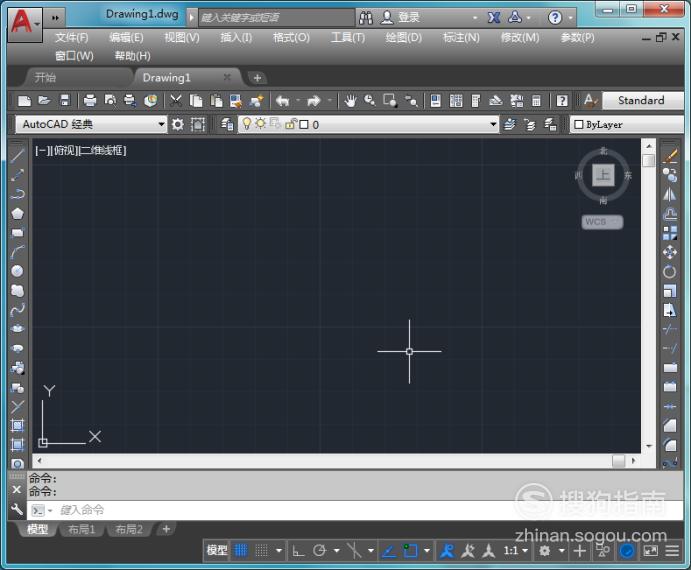Select the Arc drawing tool
This screenshot has width=691, height=570.
[x=17, y=252]
